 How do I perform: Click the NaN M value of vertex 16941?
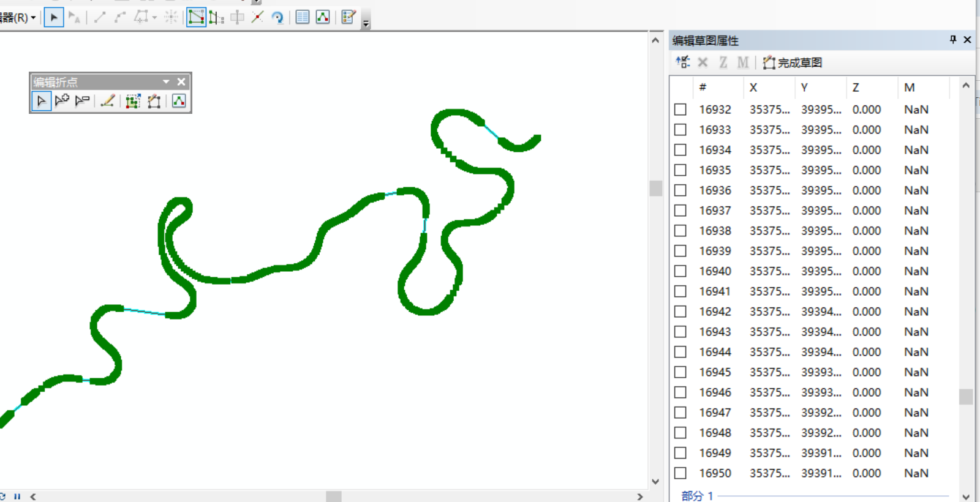(x=916, y=291)
